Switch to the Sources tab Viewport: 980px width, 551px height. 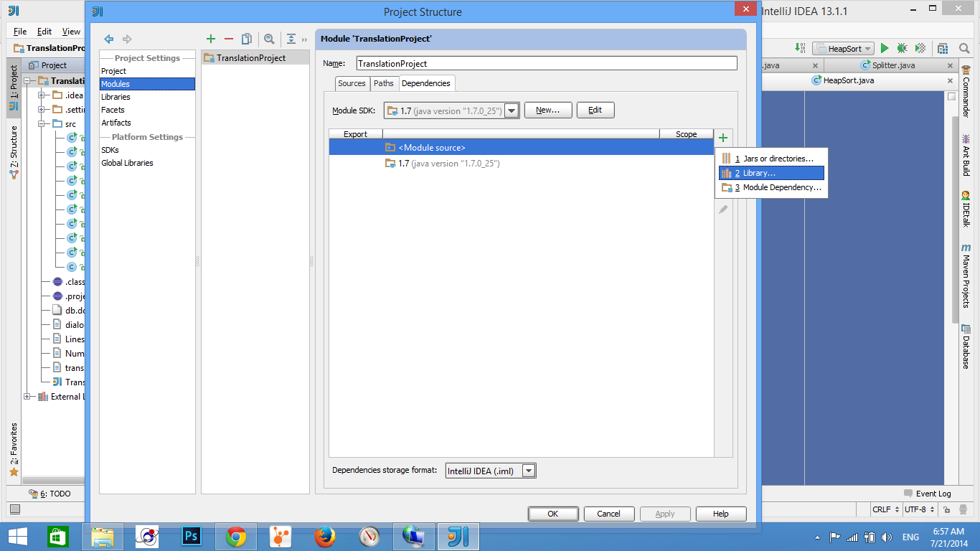(x=352, y=83)
